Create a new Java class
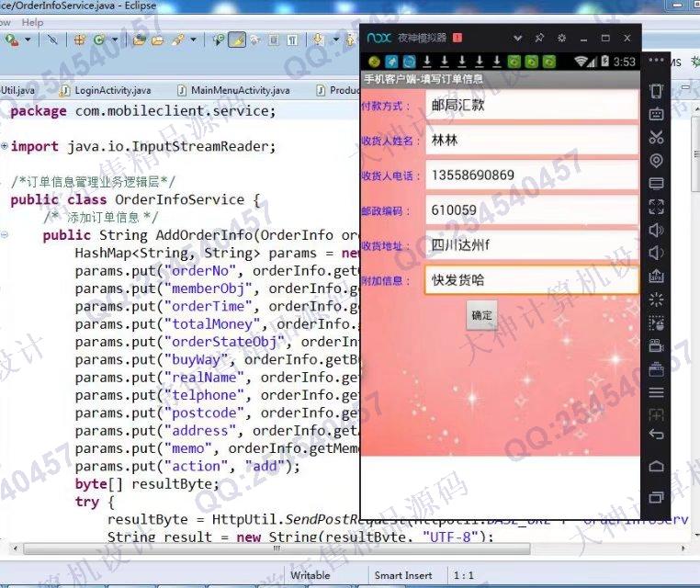The height and width of the screenshot is (588, 700). pos(98,40)
